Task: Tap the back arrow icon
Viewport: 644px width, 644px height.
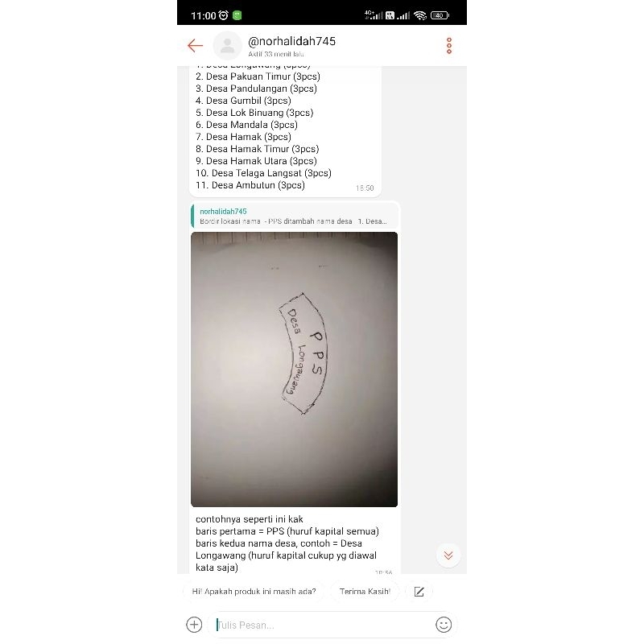Action: (x=195, y=46)
